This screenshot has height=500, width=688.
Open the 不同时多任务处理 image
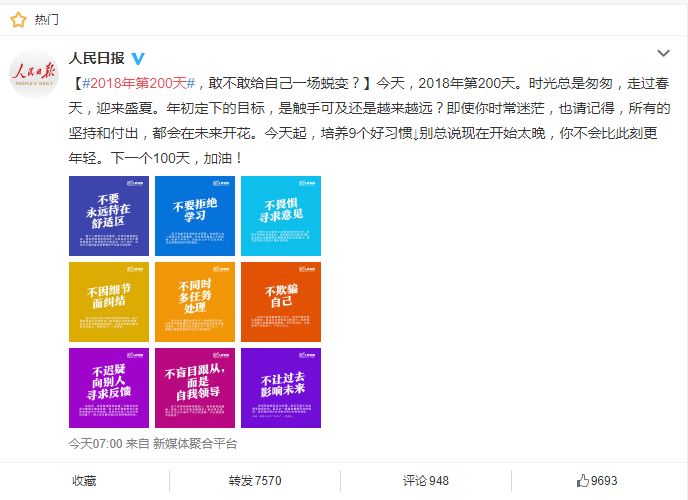tap(195, 302)
